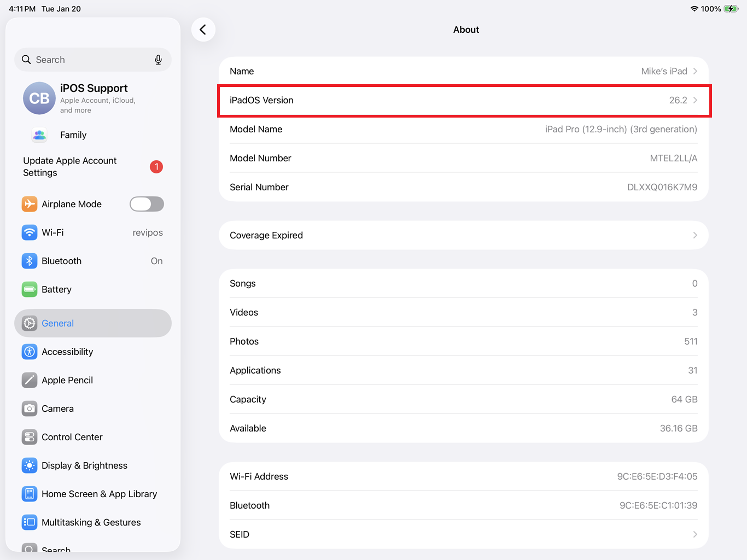Tap the Multitasking & Gestures icon
The image size is (747, 560).
[x=30, y=522]
